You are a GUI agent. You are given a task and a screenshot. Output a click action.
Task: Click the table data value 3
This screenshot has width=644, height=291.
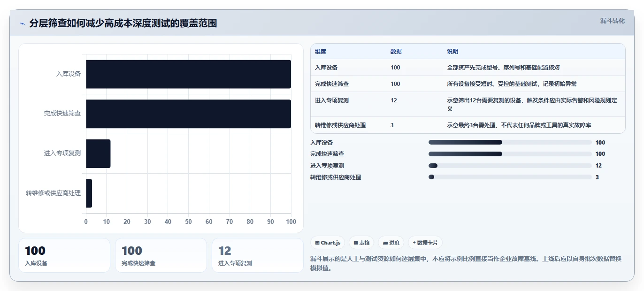392,125
